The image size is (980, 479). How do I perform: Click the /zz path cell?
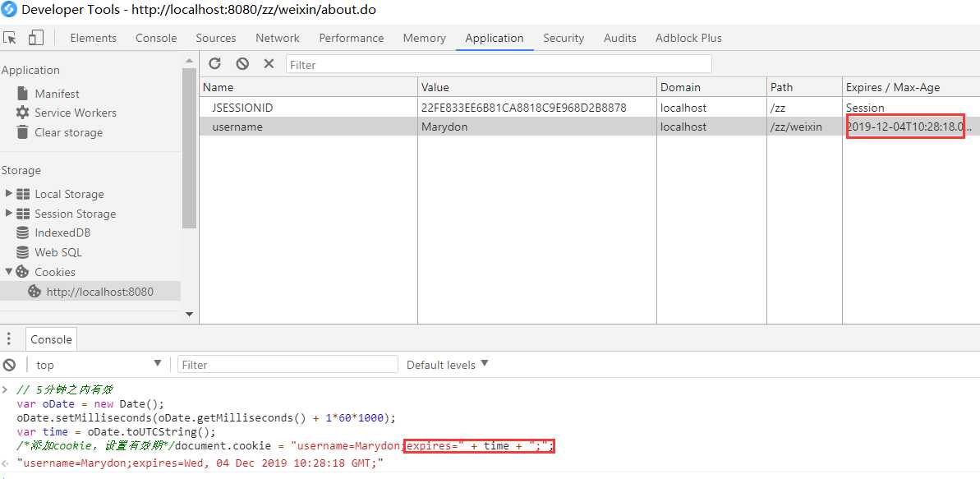tap(804, 108)
